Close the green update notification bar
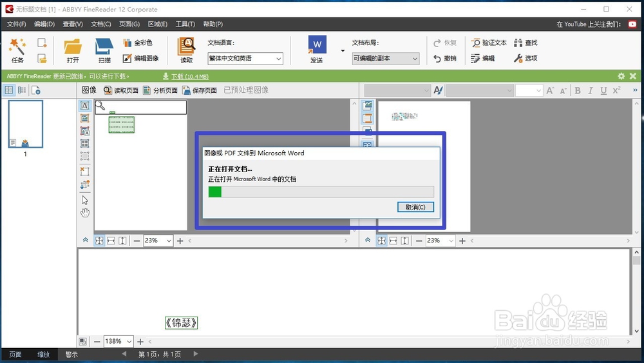 [x=633, y=76]
